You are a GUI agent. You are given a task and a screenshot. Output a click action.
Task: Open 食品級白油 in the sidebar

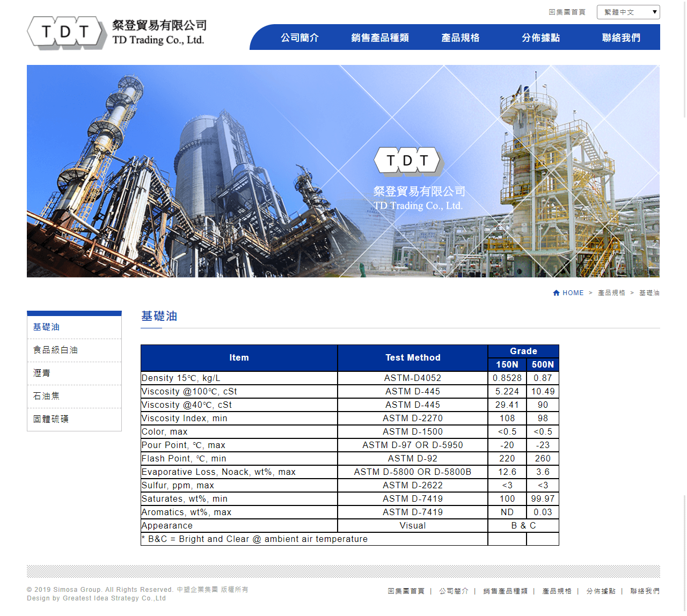point(55,350)
